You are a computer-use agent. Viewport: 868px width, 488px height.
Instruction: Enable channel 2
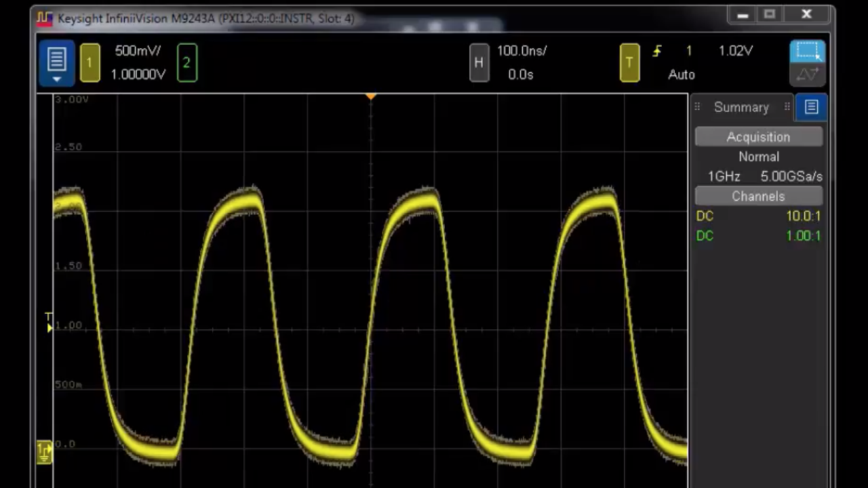click(186, 62)
